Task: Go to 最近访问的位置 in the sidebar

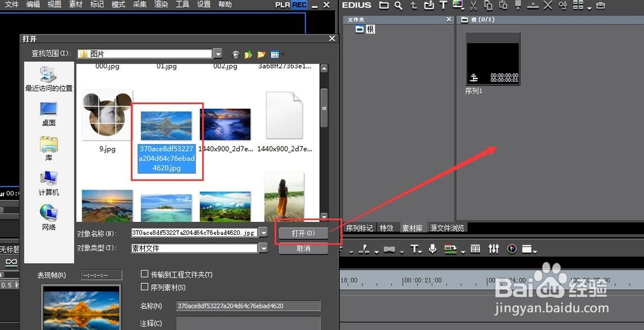Action: tap(49, 78)
